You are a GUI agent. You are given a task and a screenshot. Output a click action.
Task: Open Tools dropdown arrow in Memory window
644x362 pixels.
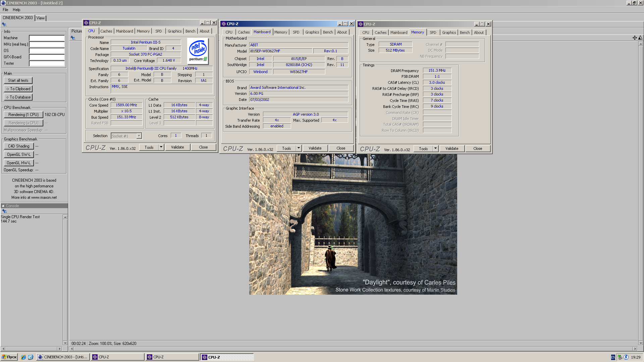click(435, 148)
